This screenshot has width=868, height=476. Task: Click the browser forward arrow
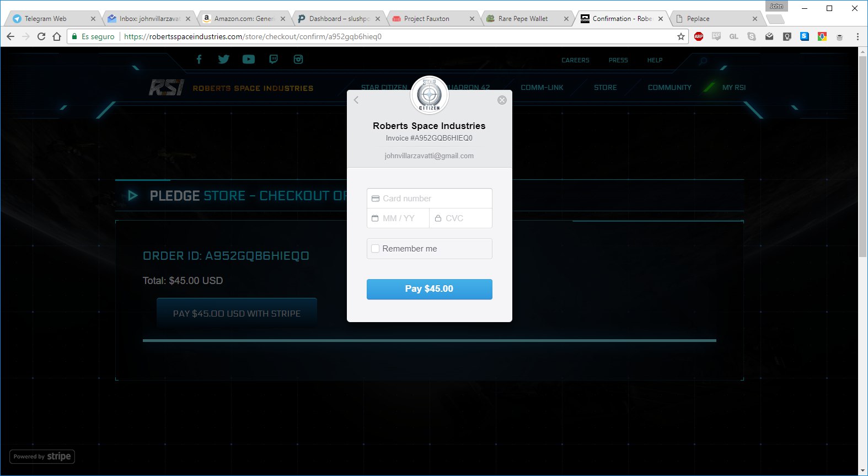25,36
